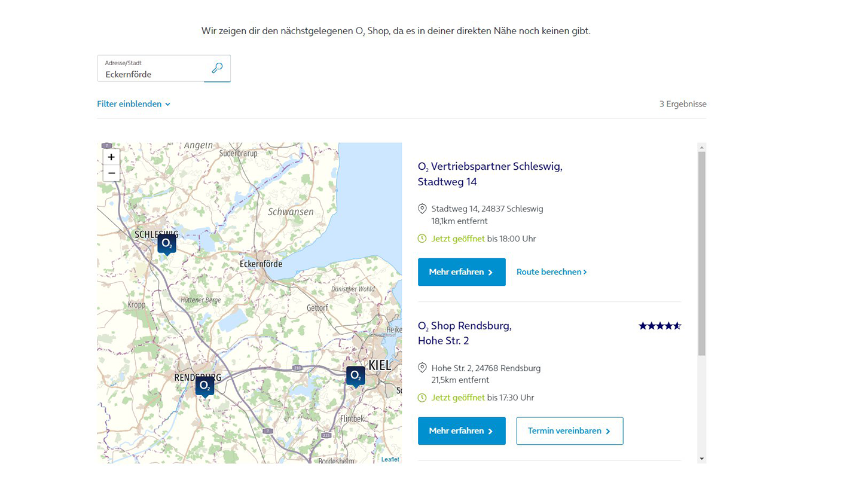Click Route berechnen link

[551, 272]
